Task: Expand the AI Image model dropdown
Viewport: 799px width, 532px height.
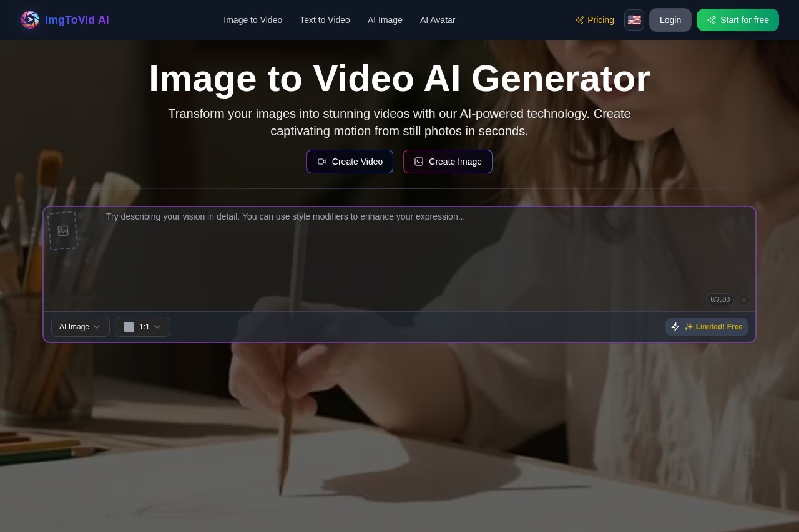Action: click(80, 327)
